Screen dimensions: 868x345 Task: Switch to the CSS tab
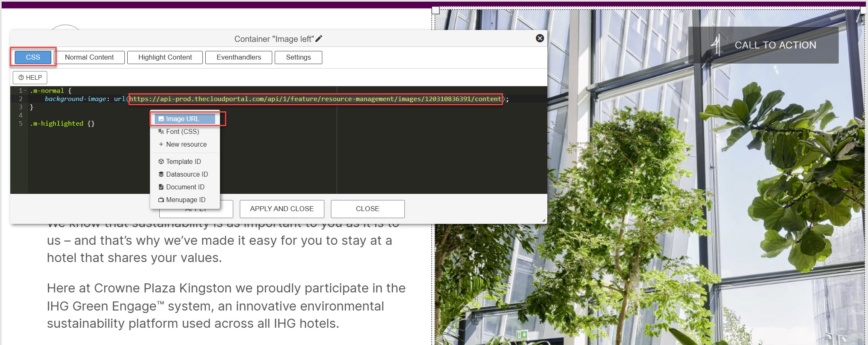point(33,57)
